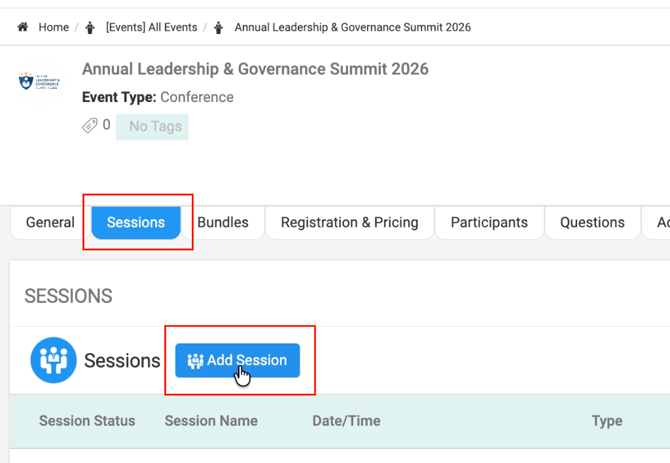Click the event logo thumbnail
670x463 pixels.
click(40, 81)
